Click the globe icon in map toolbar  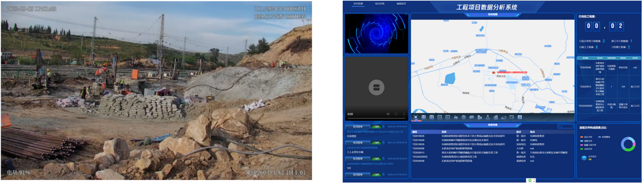(x=464, y=117)
